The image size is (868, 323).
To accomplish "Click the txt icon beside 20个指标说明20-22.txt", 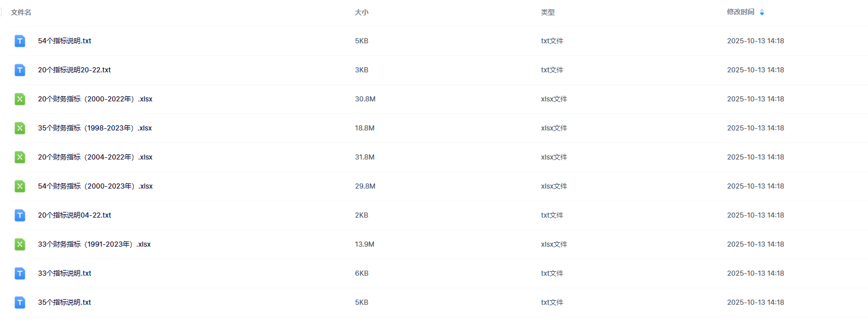I will pyautogui.click(x=20, y=70).
